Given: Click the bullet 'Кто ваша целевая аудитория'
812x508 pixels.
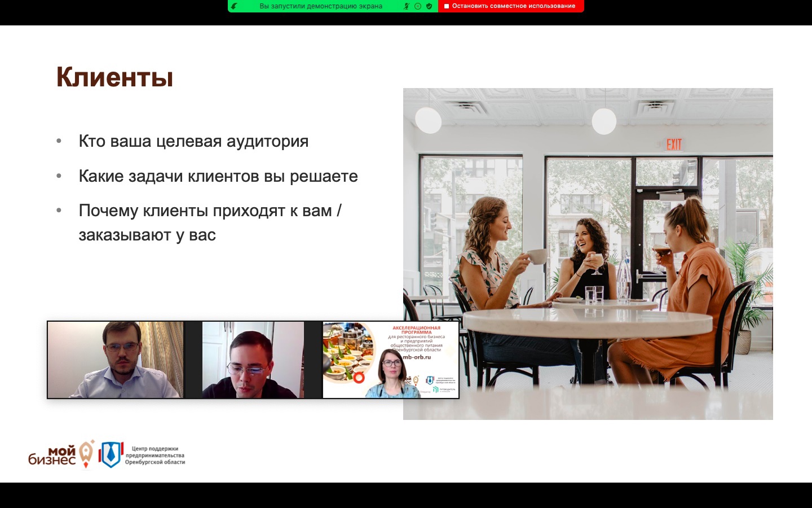Looking at the screenshot, I should click(193, 141).
